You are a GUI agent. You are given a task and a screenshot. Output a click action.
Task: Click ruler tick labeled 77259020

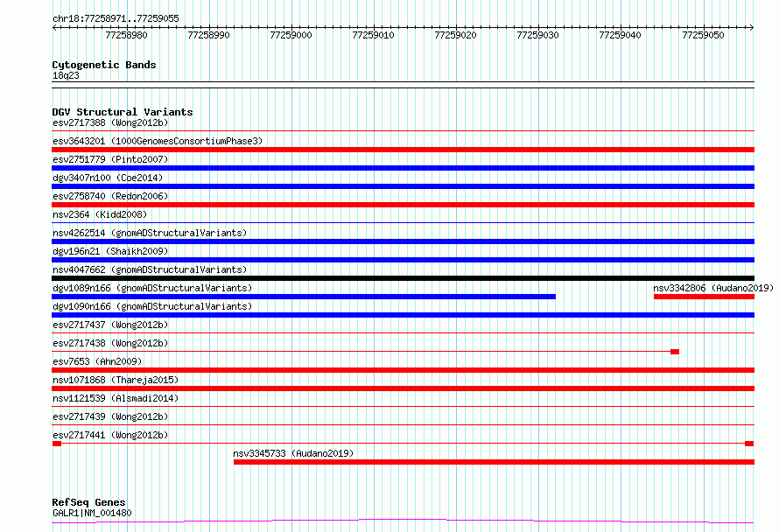tap(455, 35)
